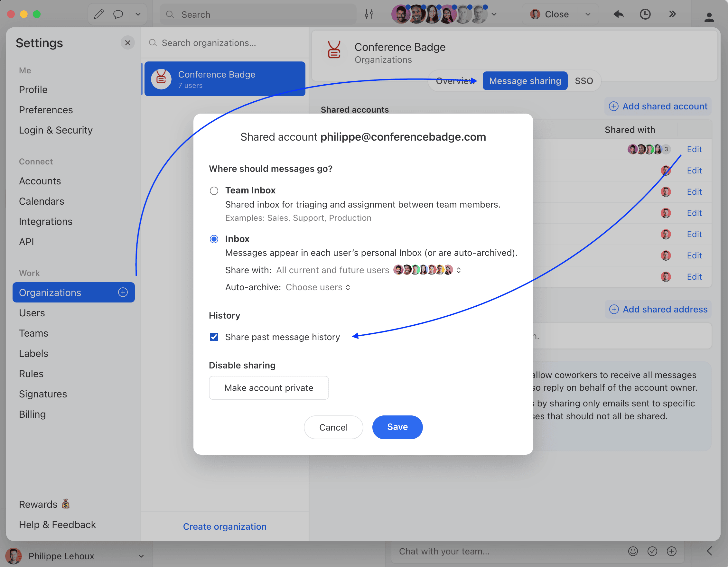Click the snooze clock icon

pos(645,14)
